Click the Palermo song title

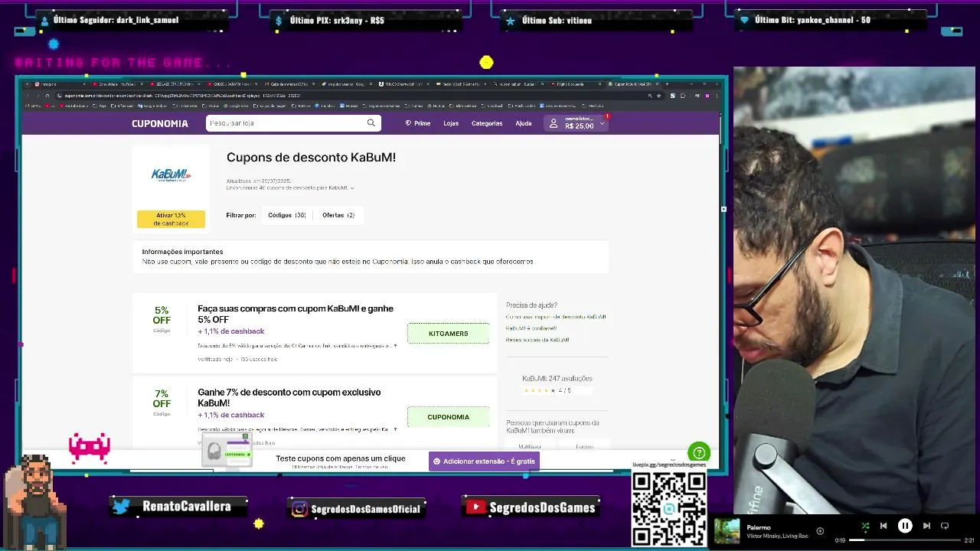coord(759,527)
